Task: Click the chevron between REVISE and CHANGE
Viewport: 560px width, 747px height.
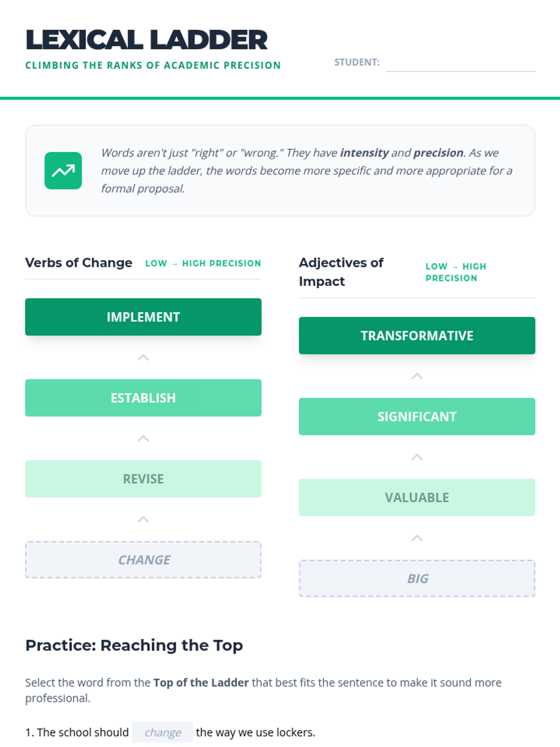Action: pos(143,519)
